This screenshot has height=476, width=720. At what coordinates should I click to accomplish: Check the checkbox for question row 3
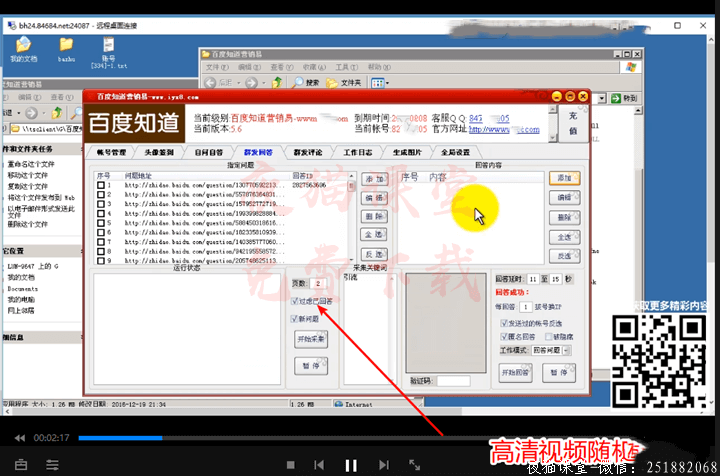pos(101,204)
